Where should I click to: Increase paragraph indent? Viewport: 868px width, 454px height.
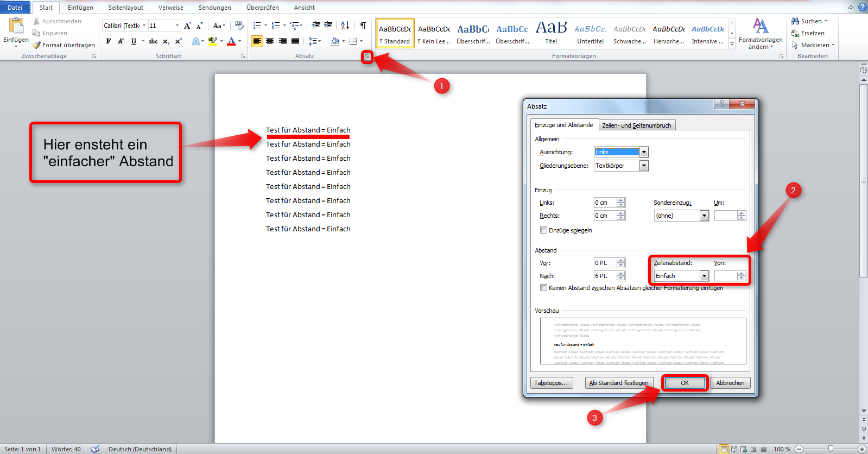328,26
